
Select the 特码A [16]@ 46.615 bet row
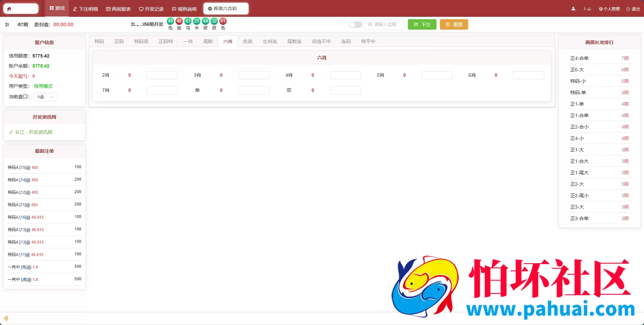click(x=44, y=217)
